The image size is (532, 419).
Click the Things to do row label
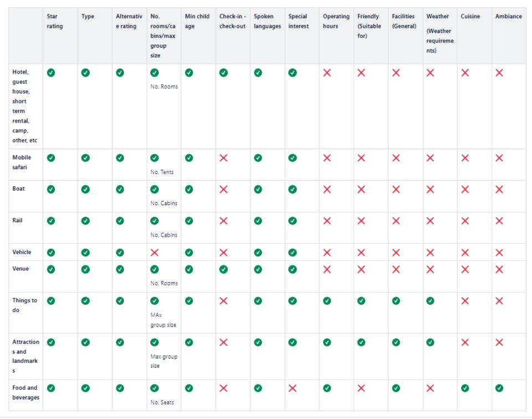point(25,305)
